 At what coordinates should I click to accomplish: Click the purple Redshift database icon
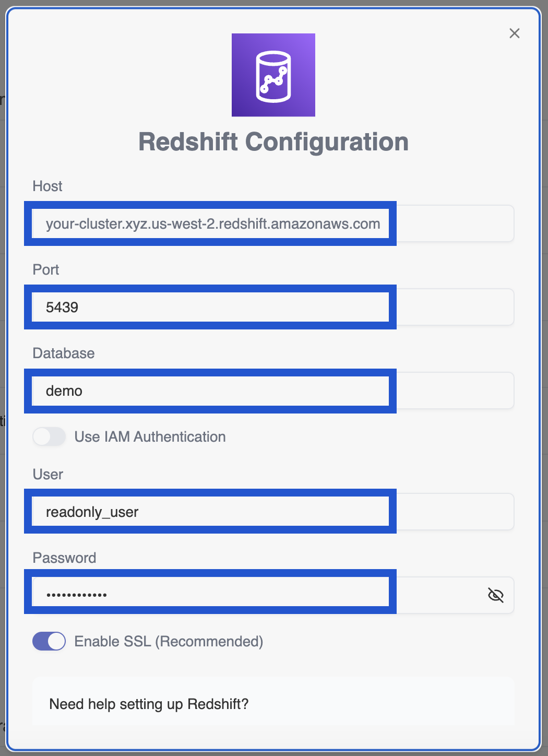(273, 75)
